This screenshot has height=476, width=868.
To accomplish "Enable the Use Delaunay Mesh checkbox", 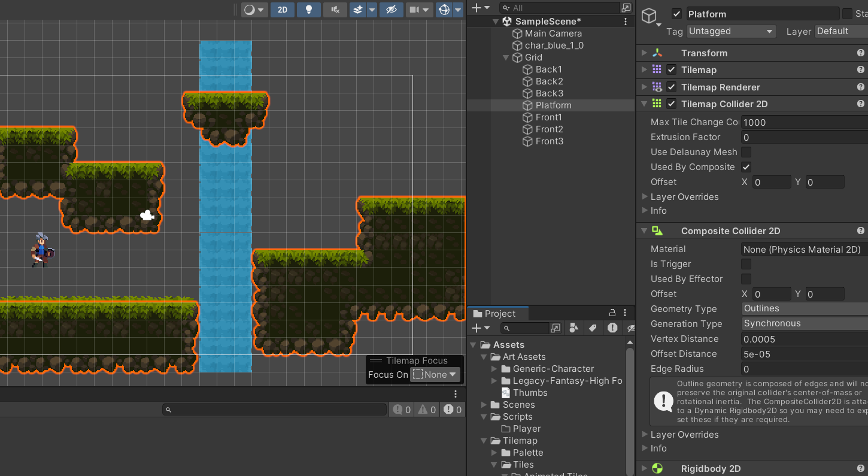I will [x=746, y=152].
